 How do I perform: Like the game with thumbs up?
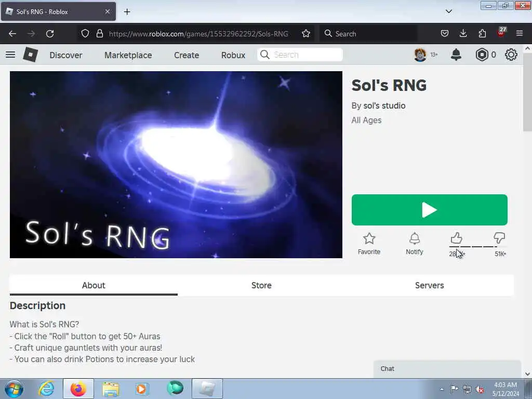click(456, 238)
